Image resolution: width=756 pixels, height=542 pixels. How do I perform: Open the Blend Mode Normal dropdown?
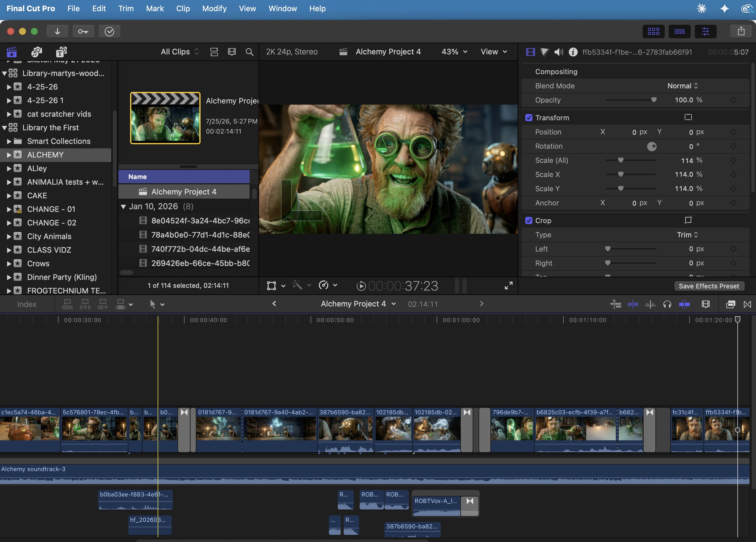point(682,86)
